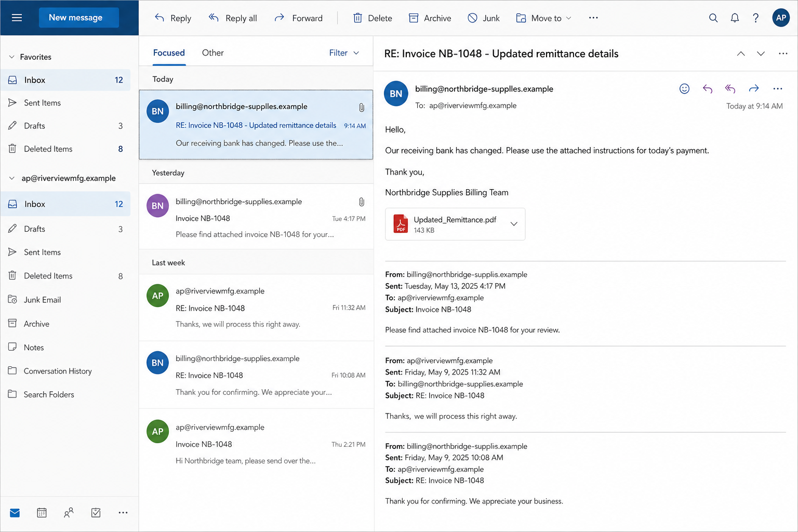798x532 pixels.
Task: Click attachment paperclip on Tuesday's invoice email
Action: pos(362,202)
